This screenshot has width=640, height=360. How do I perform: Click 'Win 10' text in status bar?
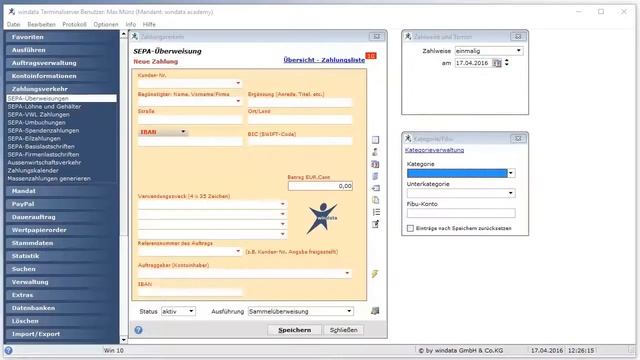coord(113,350)
